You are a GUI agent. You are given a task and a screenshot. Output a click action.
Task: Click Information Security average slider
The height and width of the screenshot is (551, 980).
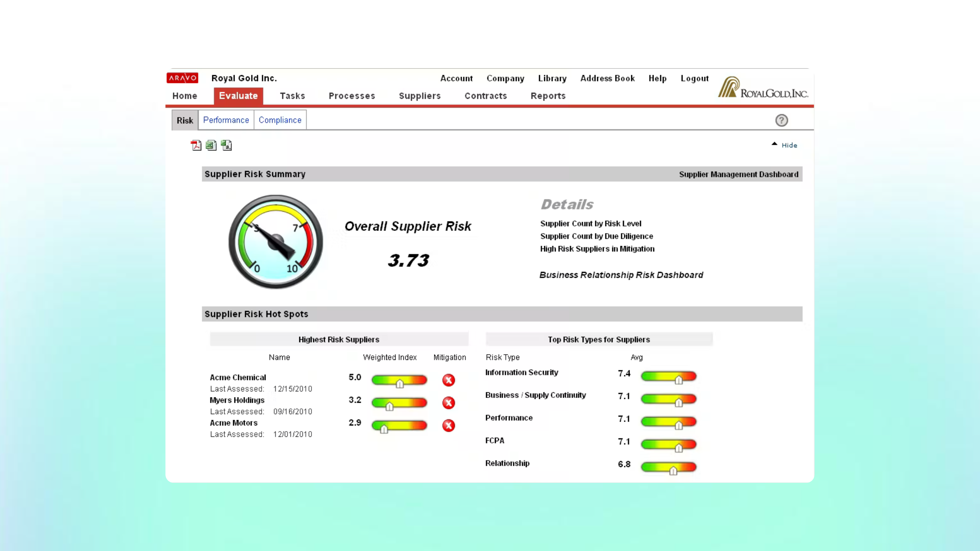tap(668, 377)
